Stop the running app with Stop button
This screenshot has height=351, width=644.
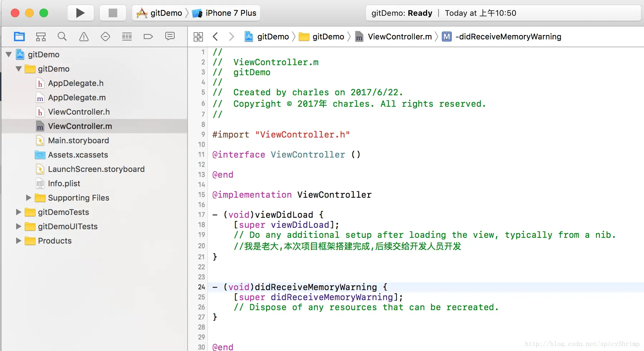pyautogui.click(x=113, y=13)
